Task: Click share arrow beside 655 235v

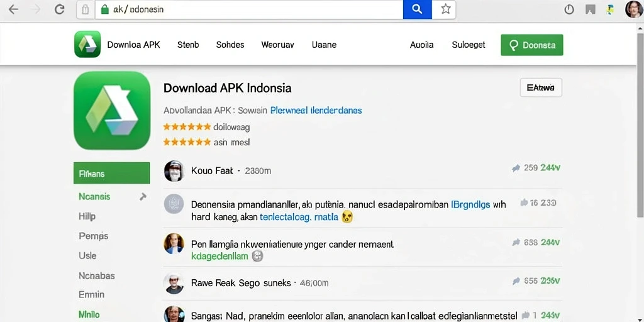Action: tap(516, 281)
